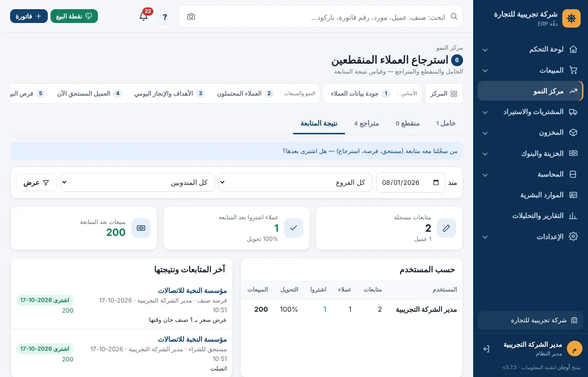Screen dimensions: 588x377
Task: Click the company logo icon in sidebar
Action: click(x=571, y=18)
